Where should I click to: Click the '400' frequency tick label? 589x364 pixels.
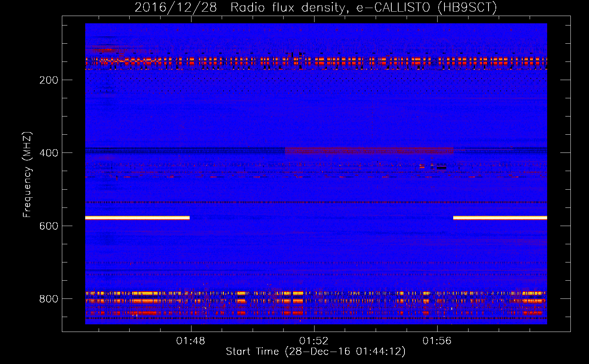point(49,153)
